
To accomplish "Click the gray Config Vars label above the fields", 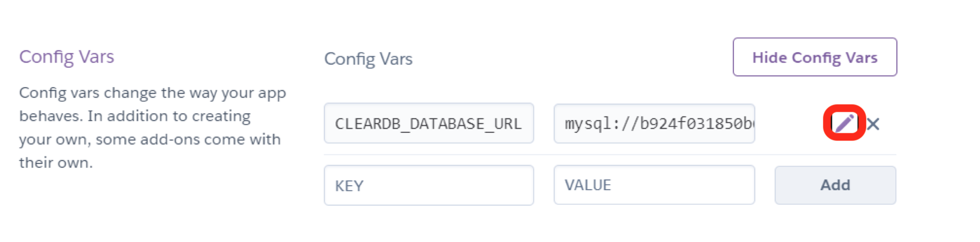I will point(368,59).
